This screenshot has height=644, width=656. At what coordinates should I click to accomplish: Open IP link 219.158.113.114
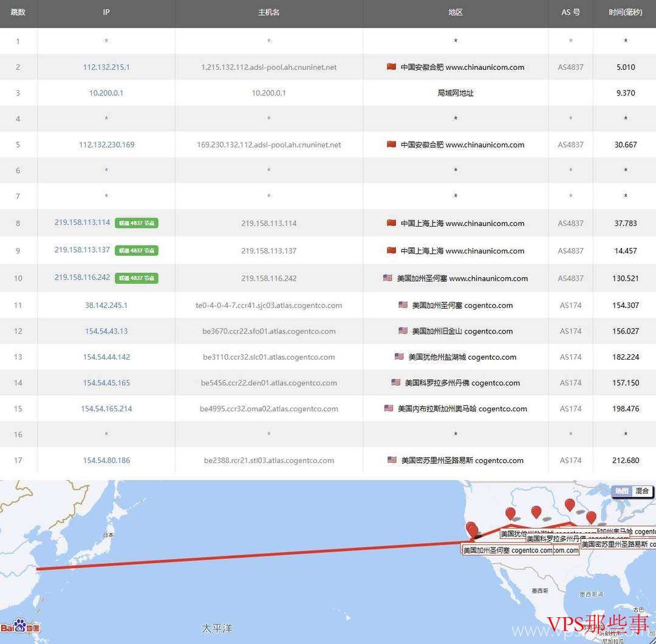point(83,222)
